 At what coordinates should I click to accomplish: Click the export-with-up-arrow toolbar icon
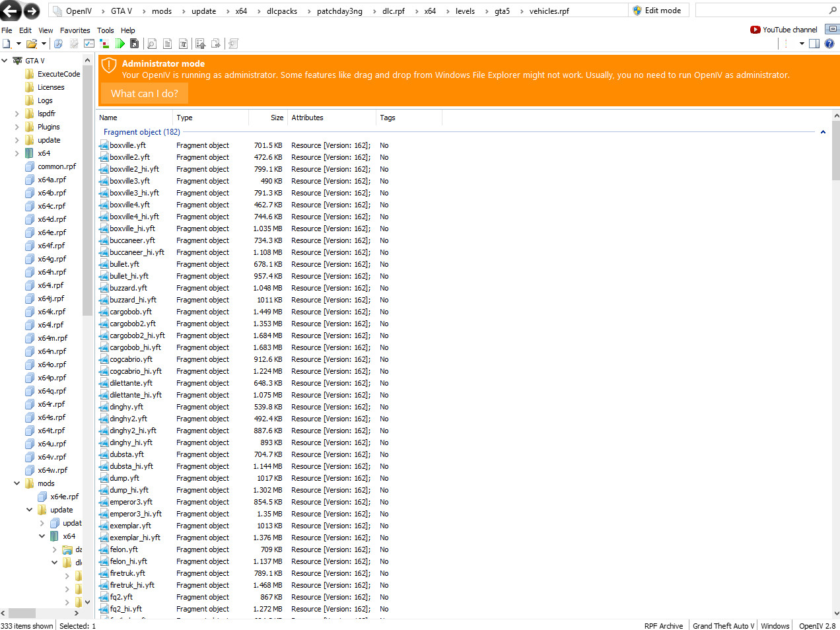tap(200, 44)
